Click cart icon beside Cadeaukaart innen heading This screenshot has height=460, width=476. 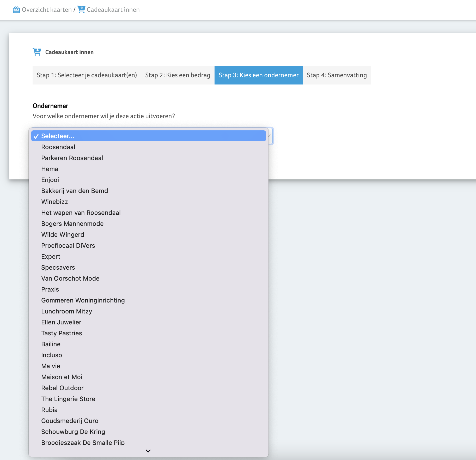pyautogui.click(x=37, y=52)
